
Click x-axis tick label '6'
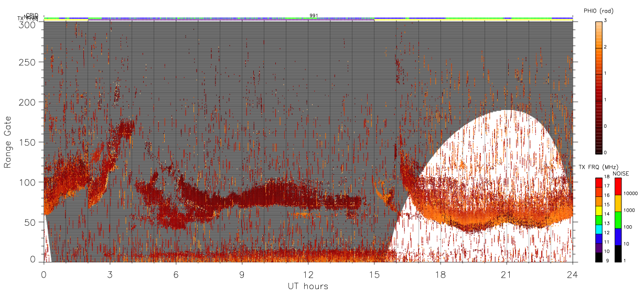176,274
